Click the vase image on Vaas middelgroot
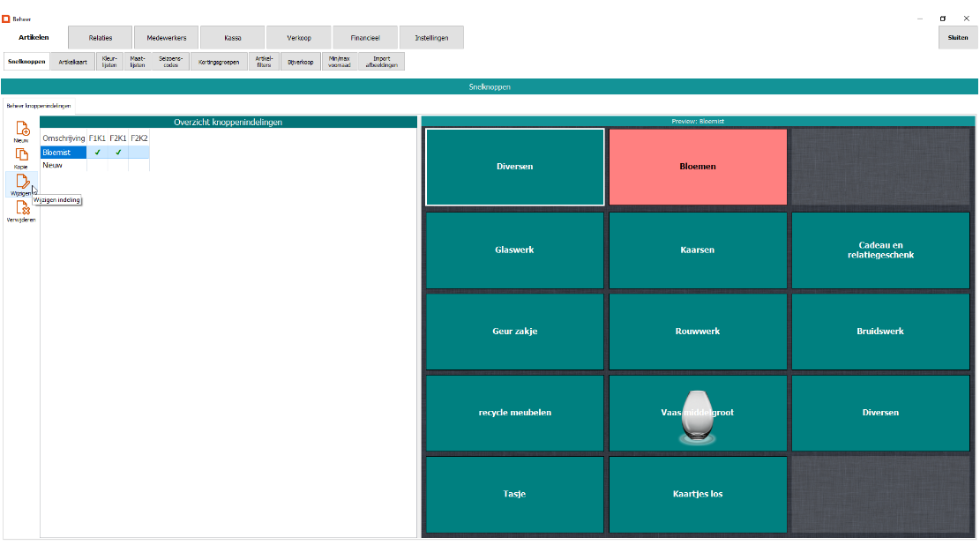Viewport: 980px width, 545px height. [697, 418]
